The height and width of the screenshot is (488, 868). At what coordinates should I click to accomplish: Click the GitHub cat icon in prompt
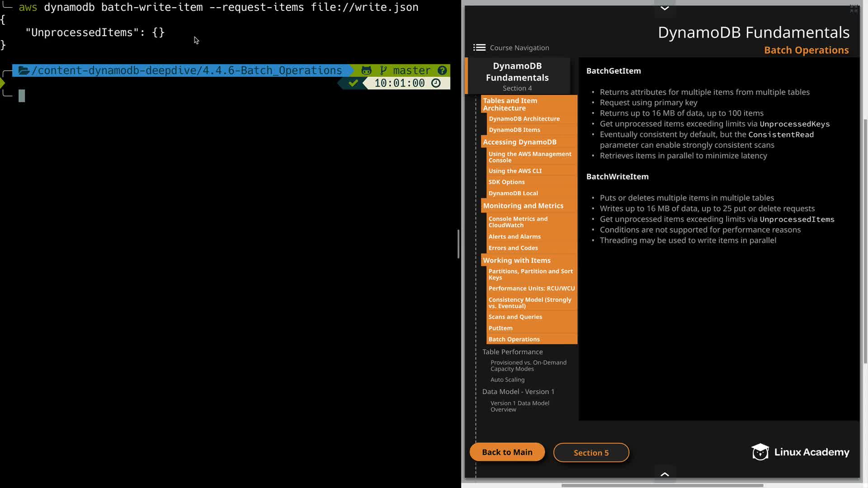pos(366,70)
